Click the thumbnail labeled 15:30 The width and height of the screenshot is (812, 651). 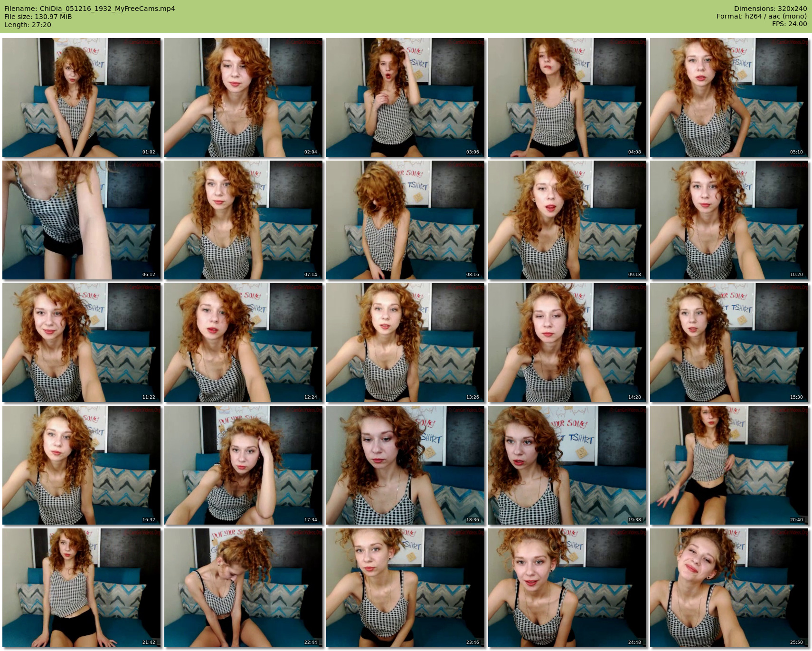pyautogui.click(x=729, y=343)
